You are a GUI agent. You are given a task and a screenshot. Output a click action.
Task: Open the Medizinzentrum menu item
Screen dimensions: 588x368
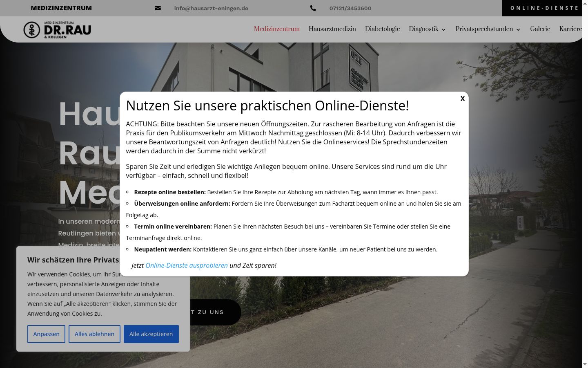point(277,29)
